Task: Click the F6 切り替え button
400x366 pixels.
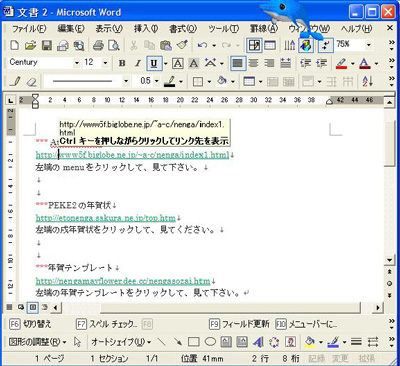Action: point(30,324)
